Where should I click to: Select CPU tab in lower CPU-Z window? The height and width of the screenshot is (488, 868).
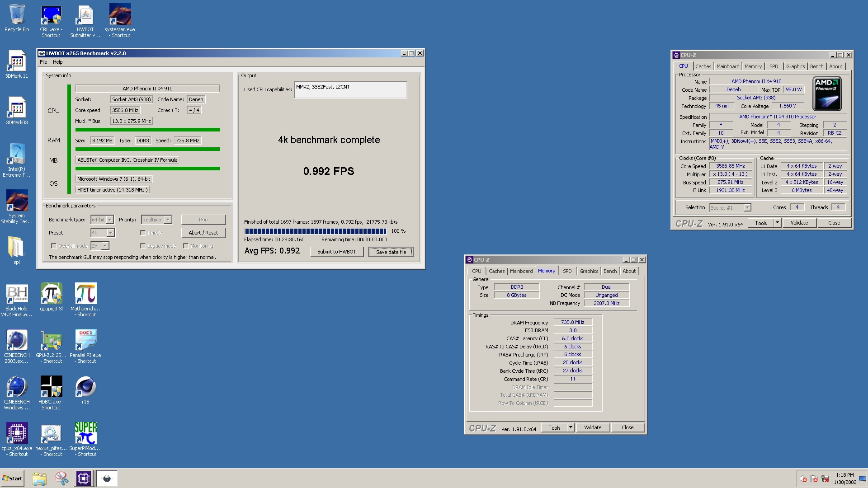pos(476,271)
